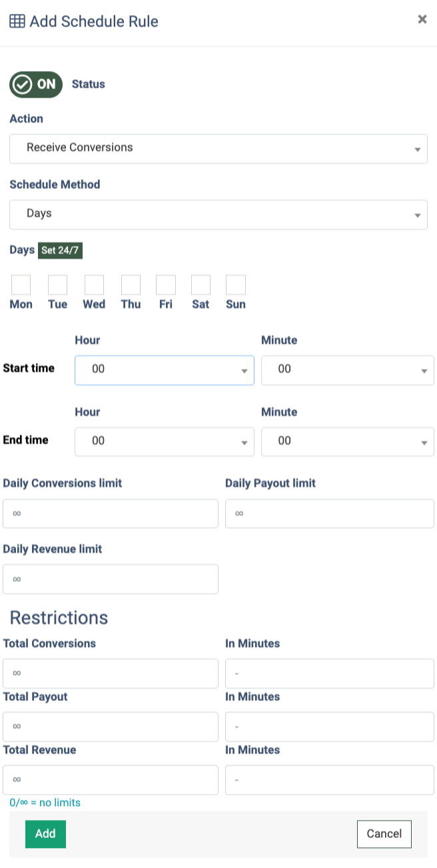Tick the Sun day checkbox
This screenshot has height=868, width=437.
[236, 285]
